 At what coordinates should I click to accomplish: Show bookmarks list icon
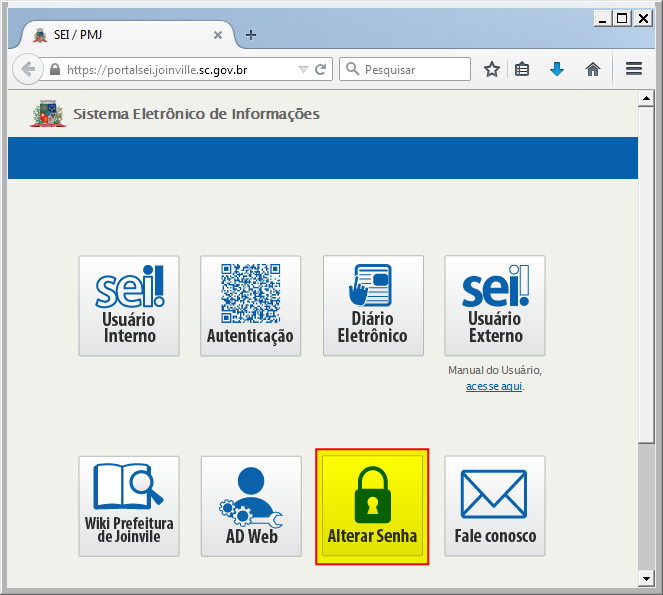tap(522, 69)
